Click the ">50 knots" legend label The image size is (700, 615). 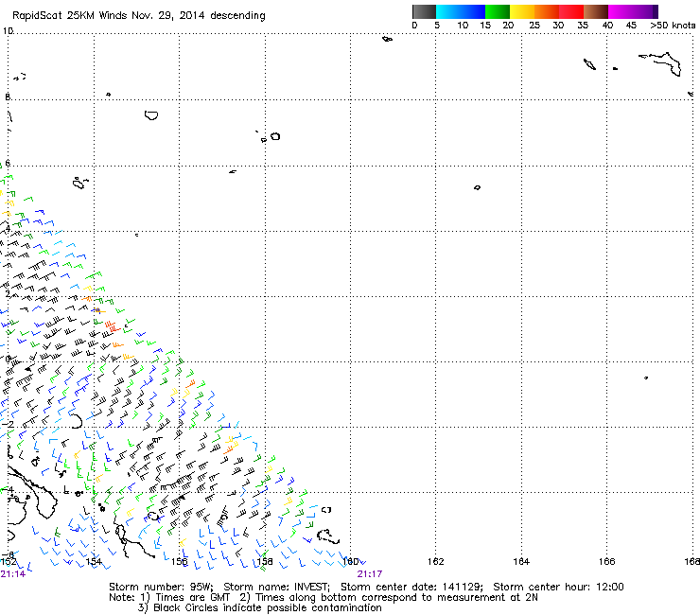pyautogui.click(x=673, y=26)
